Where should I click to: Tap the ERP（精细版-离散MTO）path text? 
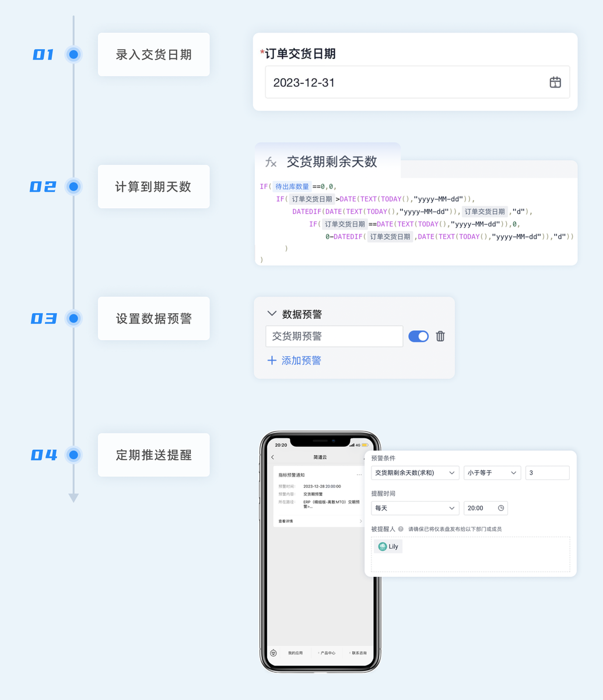(x=331, y=504)
